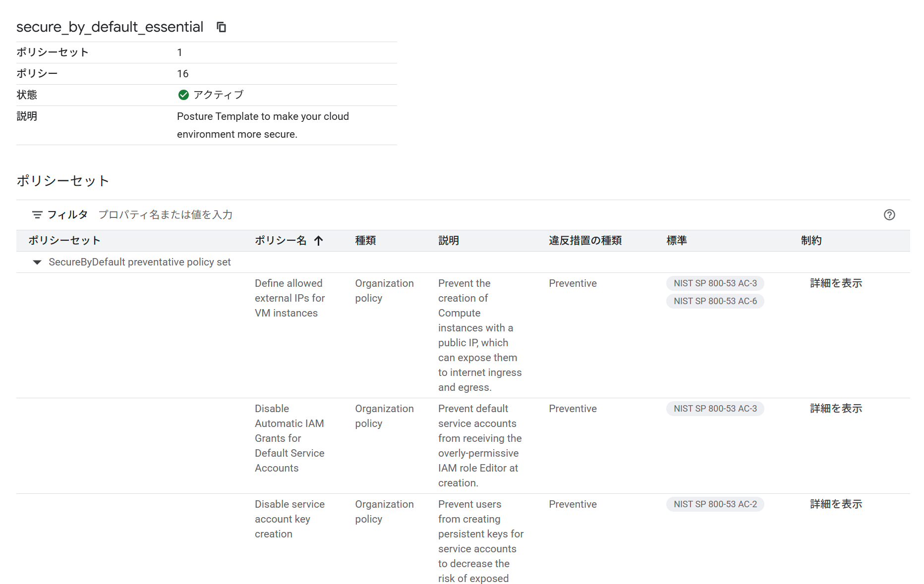Click NIST AC-3 chip in first policy row
The width and height of the screenshot is (924, 584).
point(715,283)
